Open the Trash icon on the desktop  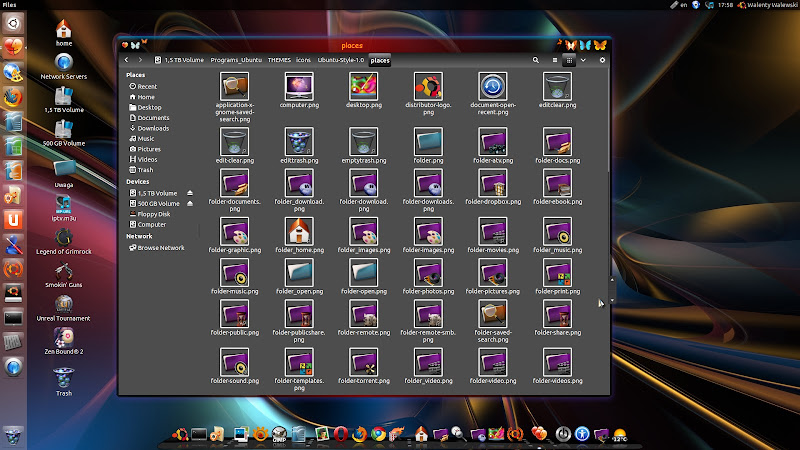(x=64, y=377)
